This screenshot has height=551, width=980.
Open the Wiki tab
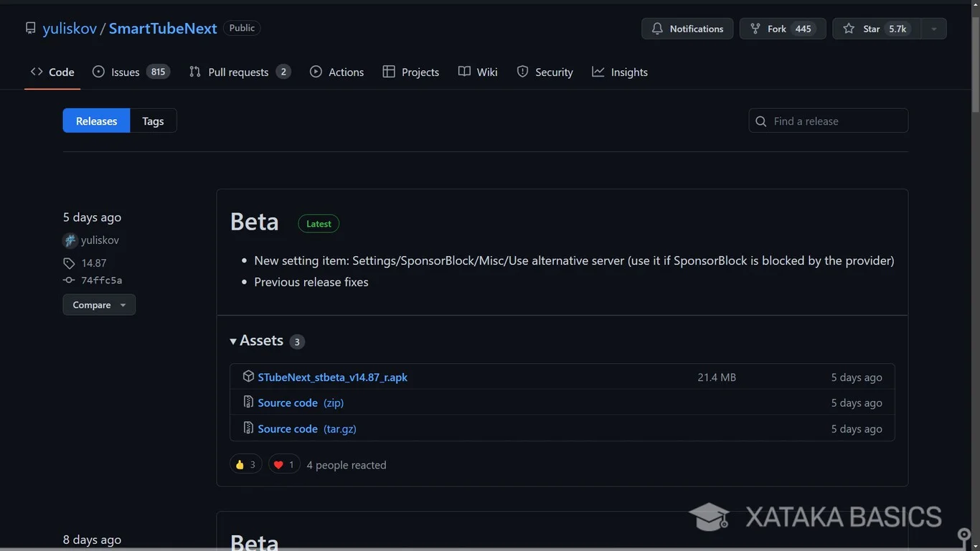click(x=478, y=72)
